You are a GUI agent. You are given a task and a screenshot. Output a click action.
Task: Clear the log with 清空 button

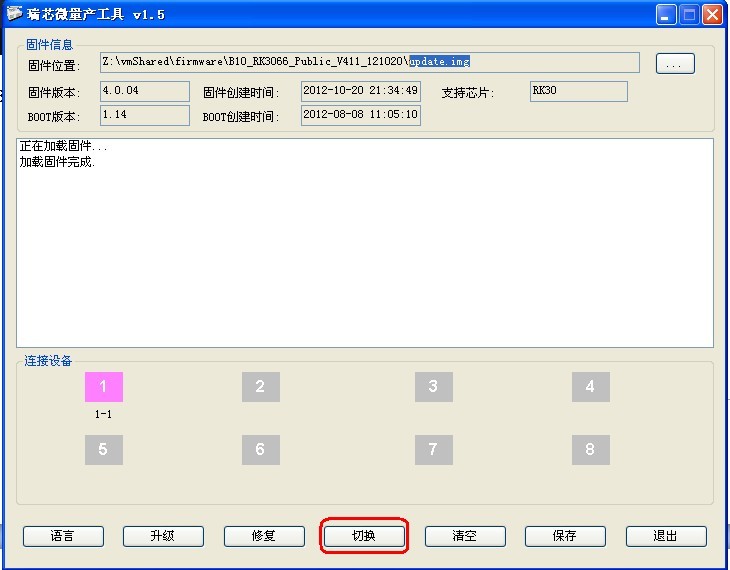(x=465, y=536)
